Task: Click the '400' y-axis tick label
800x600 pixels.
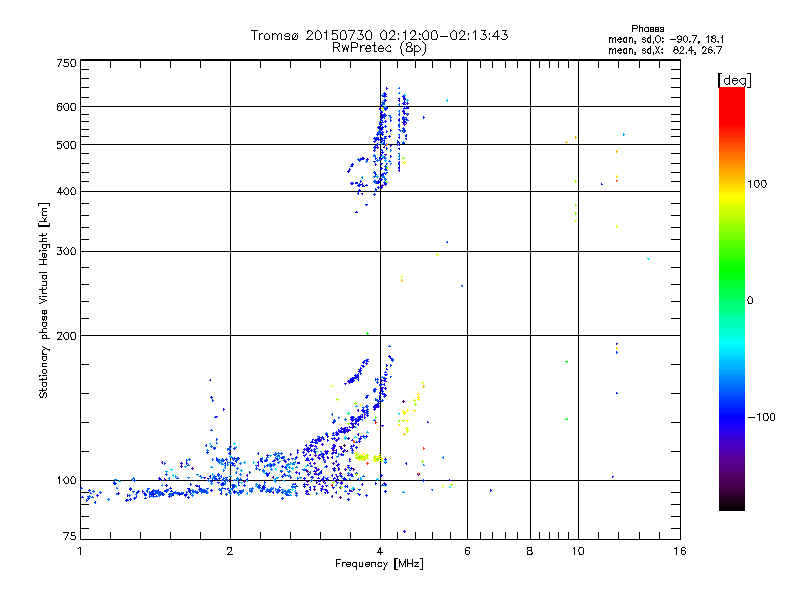Action: pos(66,192)
